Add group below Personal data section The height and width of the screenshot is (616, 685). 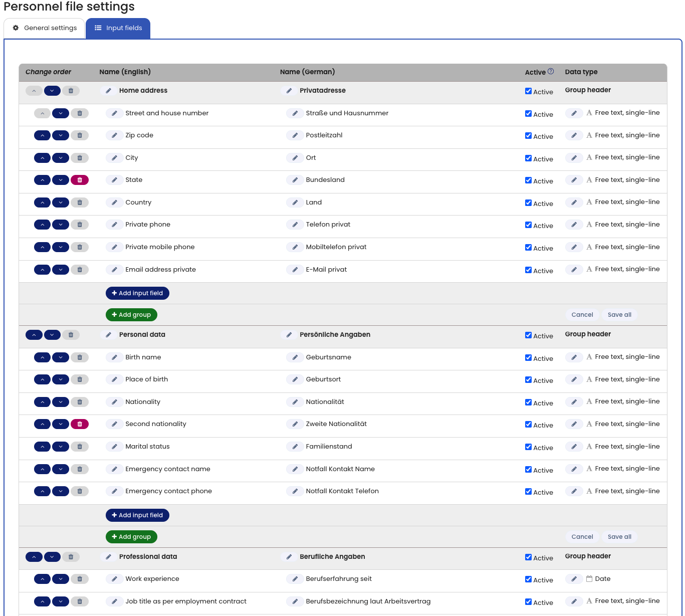click(x=131, y=537)
